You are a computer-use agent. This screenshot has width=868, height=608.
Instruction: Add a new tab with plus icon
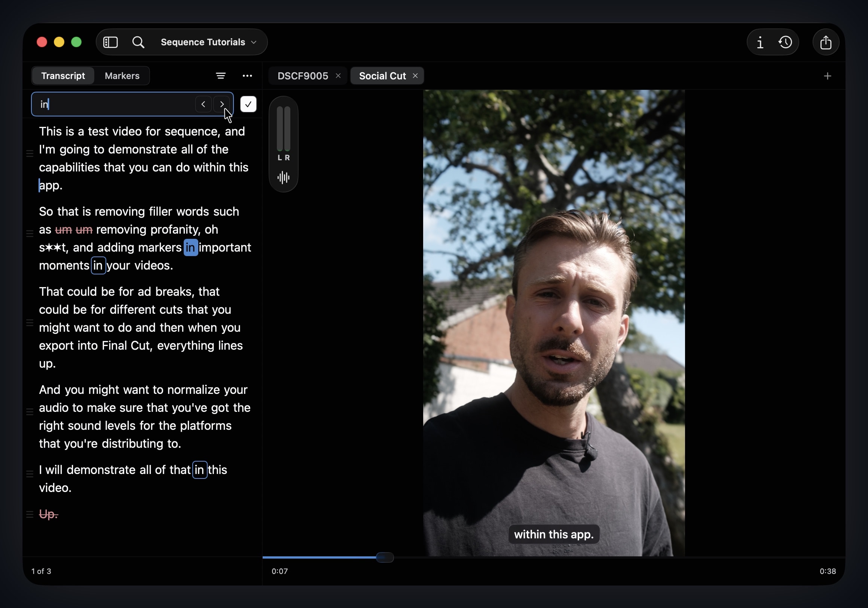[828, 76]
